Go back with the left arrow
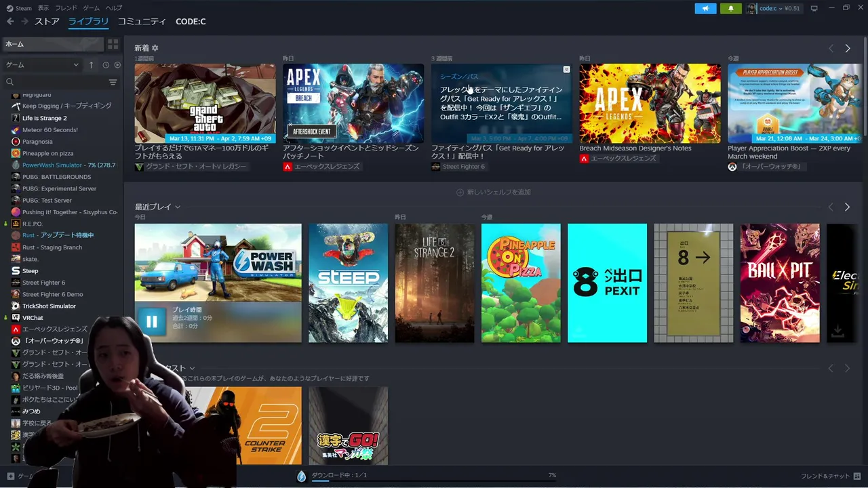 [x=10, y=22]
